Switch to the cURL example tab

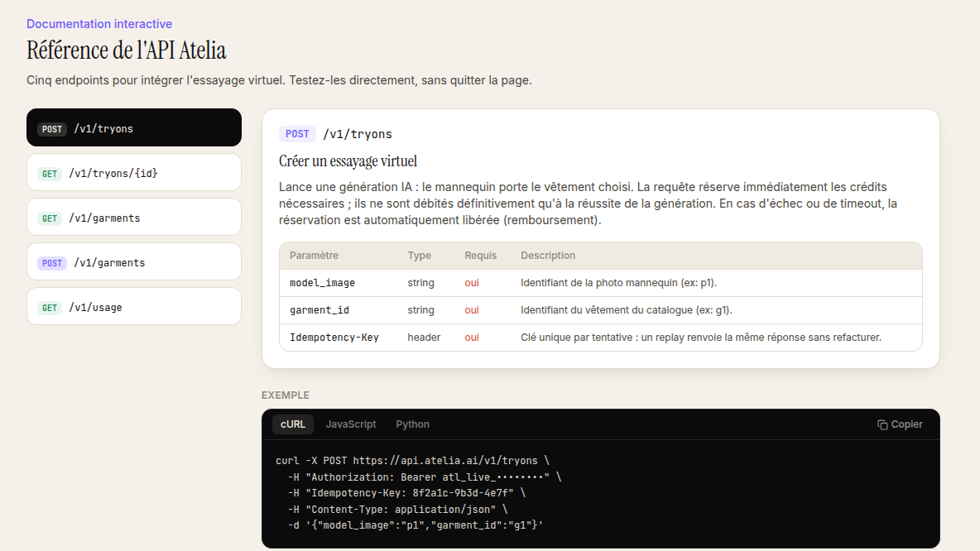(292, 424)
